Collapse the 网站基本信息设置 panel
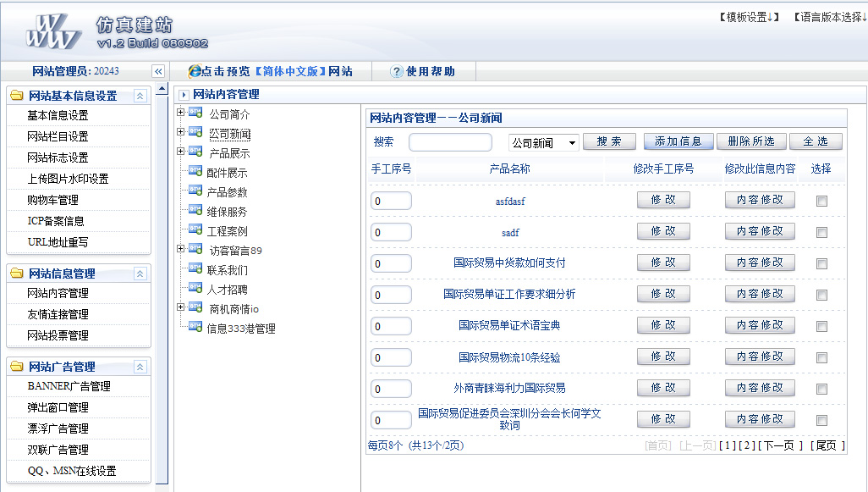868x492 pixels. [x=140, y=96]
